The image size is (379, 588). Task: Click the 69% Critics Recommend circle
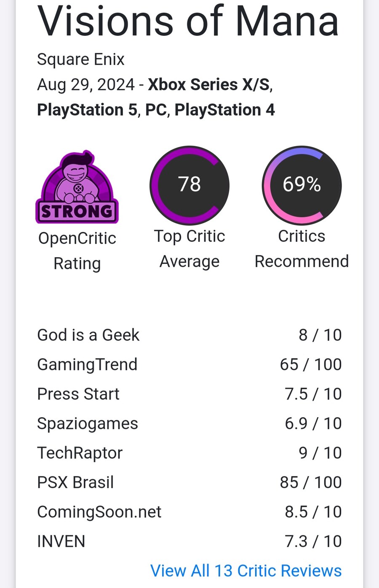tap(302, 185)
